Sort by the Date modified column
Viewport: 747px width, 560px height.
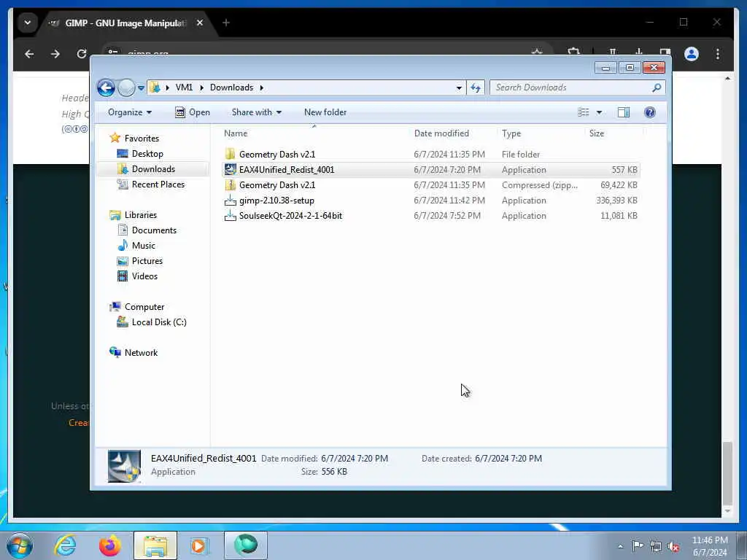(441, 133)
